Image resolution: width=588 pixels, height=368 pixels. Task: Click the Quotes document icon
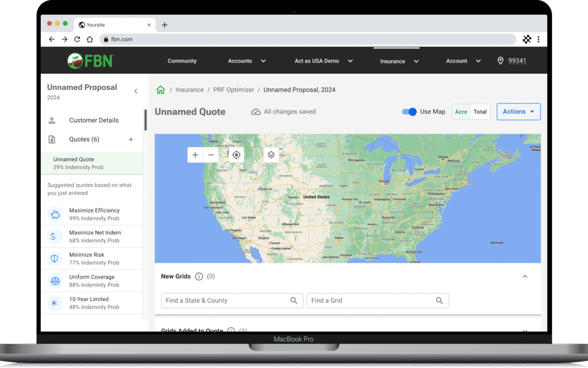click(52, 140)
